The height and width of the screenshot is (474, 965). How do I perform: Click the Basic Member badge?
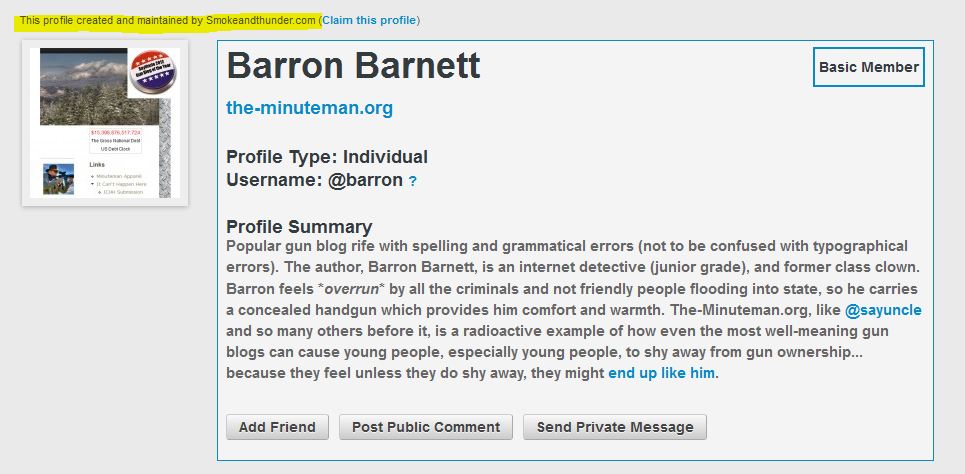(868, 67)
